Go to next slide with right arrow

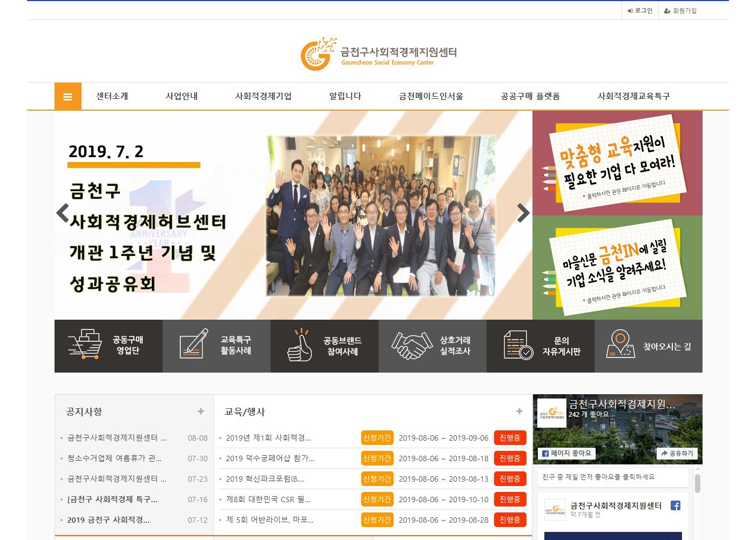click(523, 213)
